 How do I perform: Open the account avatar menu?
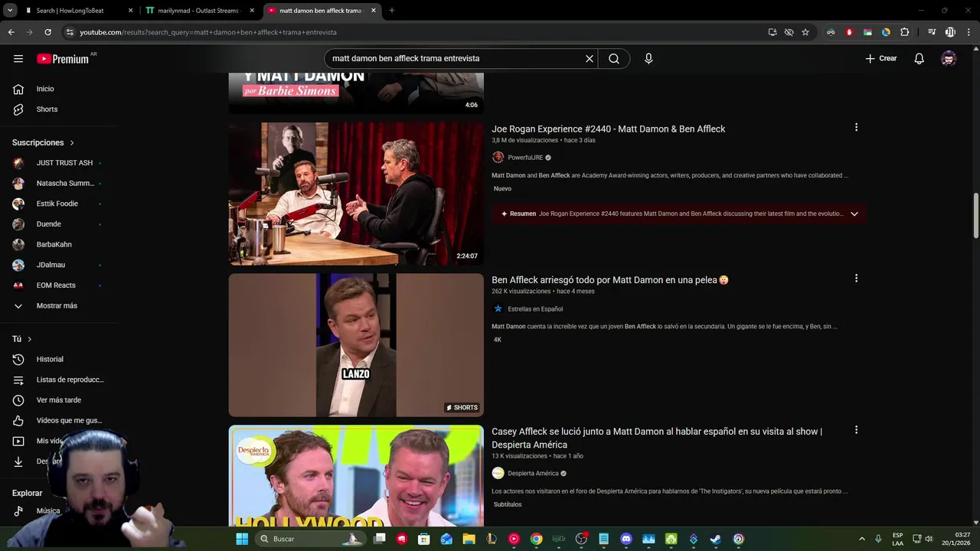949,58
